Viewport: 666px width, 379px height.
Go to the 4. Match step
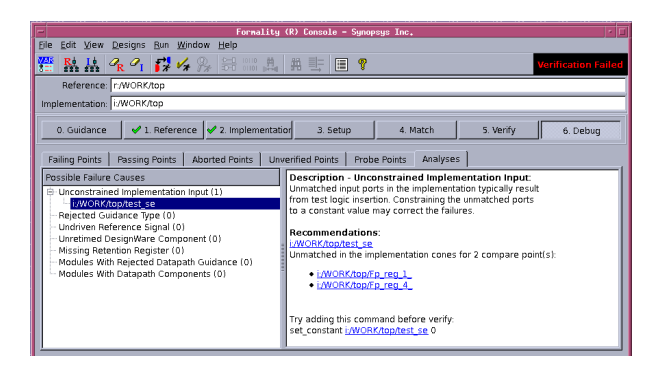click(417, 130)
